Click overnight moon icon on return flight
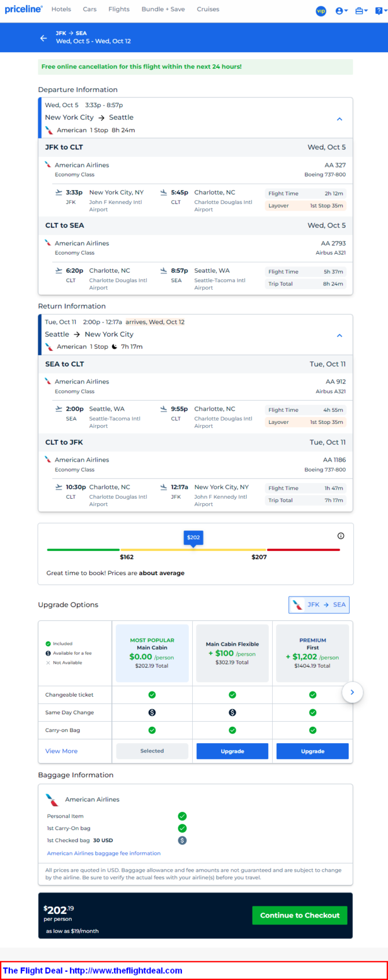Image resolution: width=388 pixels, height=980 pixels. click(115, 347)
